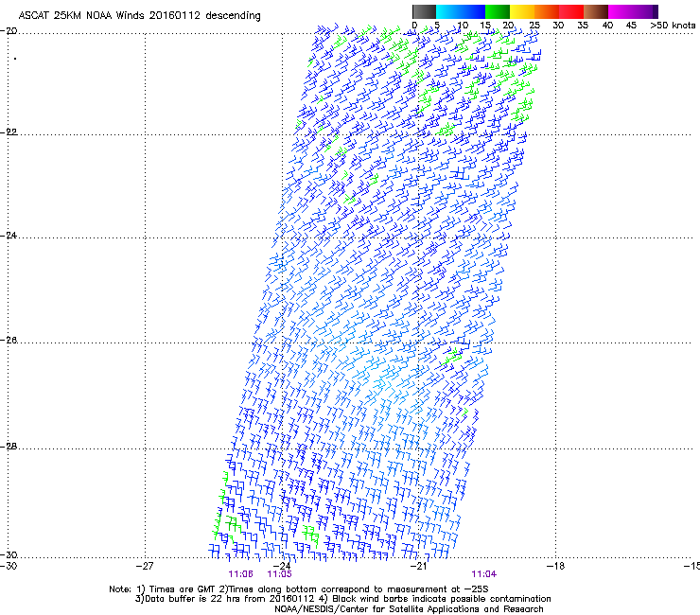Select the orange 25-30 knots legend swatch
Screen dimensions: 700x615
pos(547,11)
